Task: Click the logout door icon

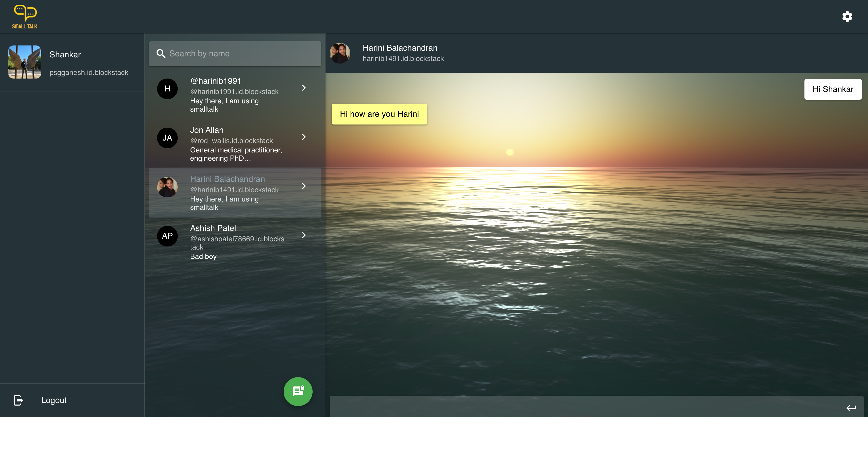Action: 18,400
